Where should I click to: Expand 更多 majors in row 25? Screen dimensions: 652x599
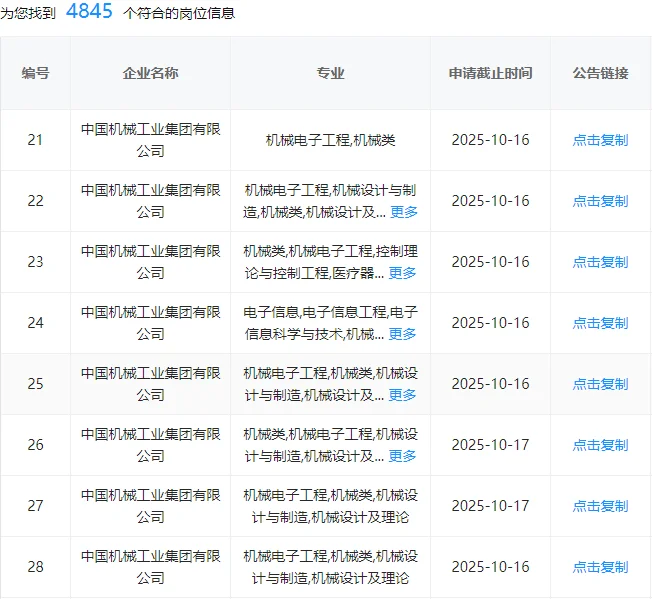[402, 395]
